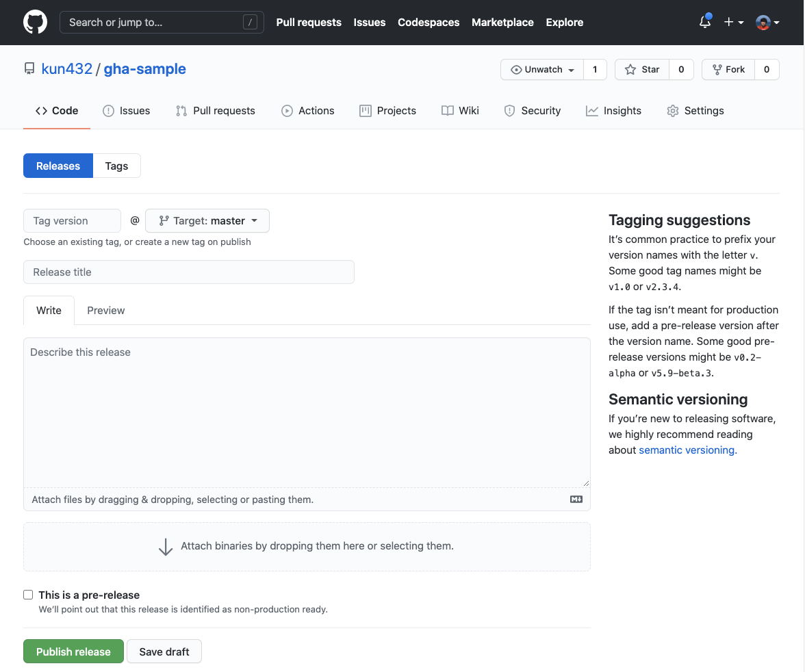Go to Pull requests in top navigation
The image size is (805, 672).
click(x=309, y=22)
